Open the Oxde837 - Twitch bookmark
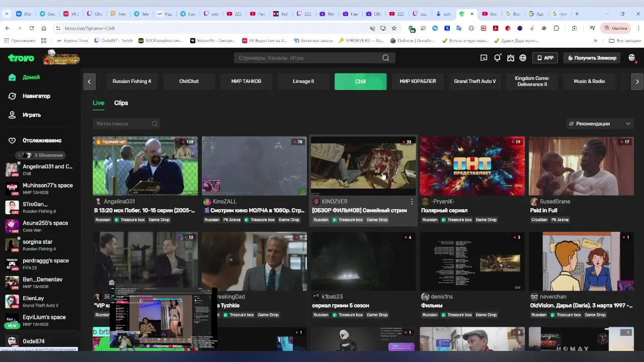 pos(114,41)
